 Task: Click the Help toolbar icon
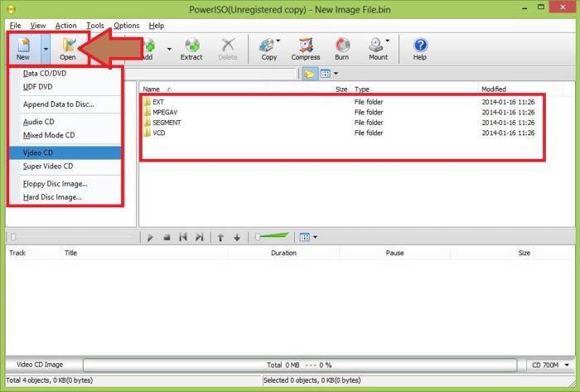[x=420, y=49]
